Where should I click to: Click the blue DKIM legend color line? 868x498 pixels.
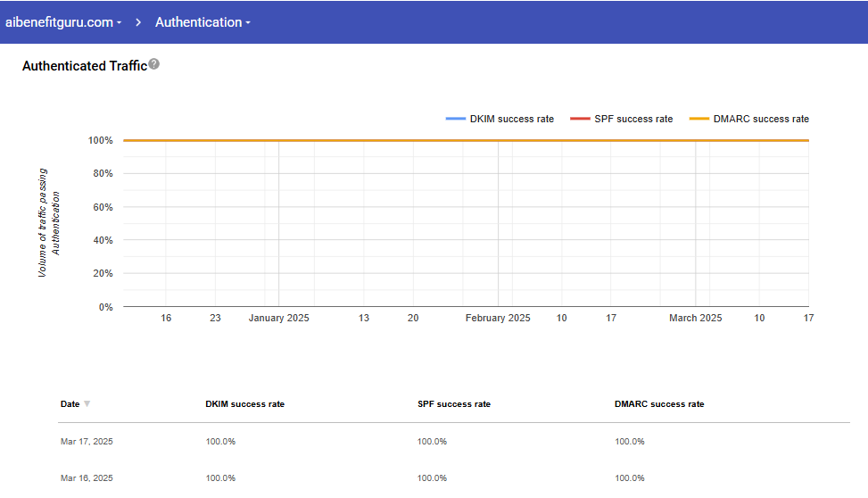pos(456,119)
